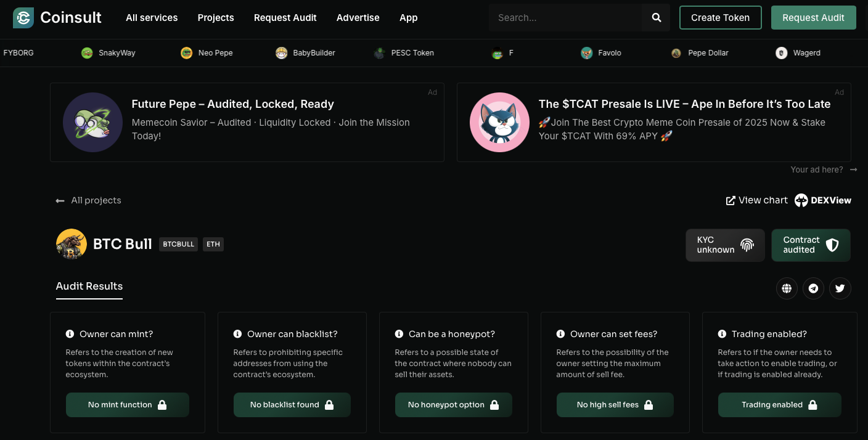Open the project website globe icon
868x440 pixels.
787,288
